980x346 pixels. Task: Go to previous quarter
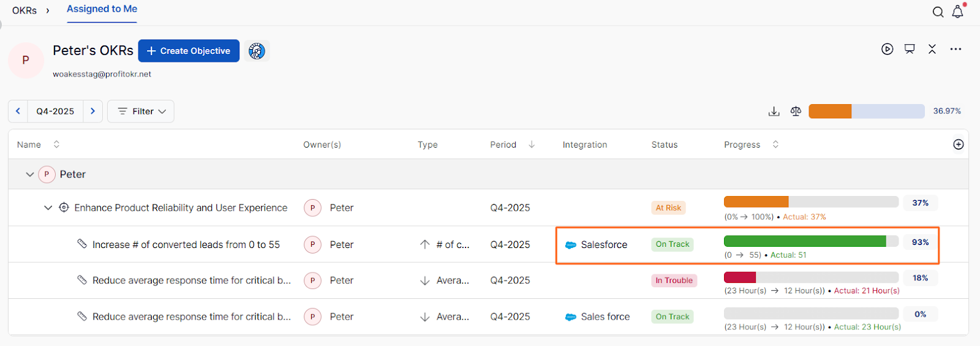(18, 111)
